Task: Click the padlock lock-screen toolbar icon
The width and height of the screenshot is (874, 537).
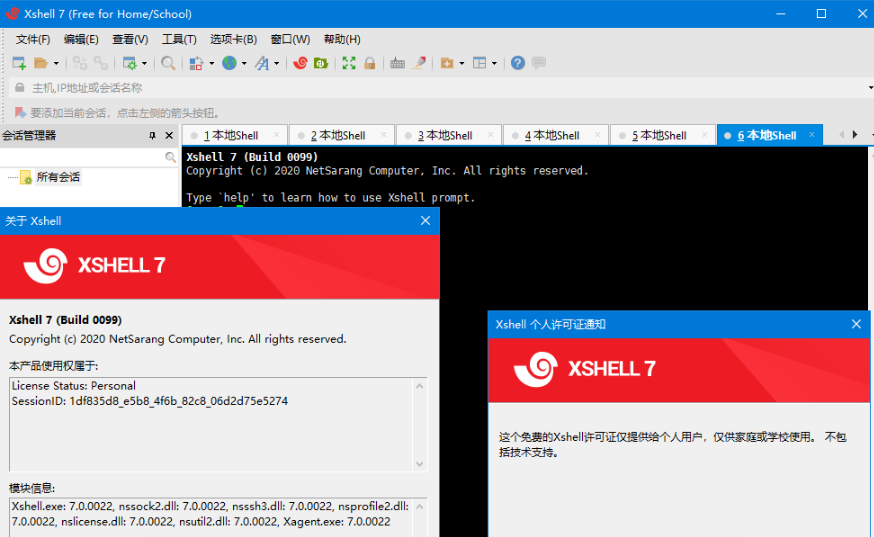Action: tap(370, 63)
